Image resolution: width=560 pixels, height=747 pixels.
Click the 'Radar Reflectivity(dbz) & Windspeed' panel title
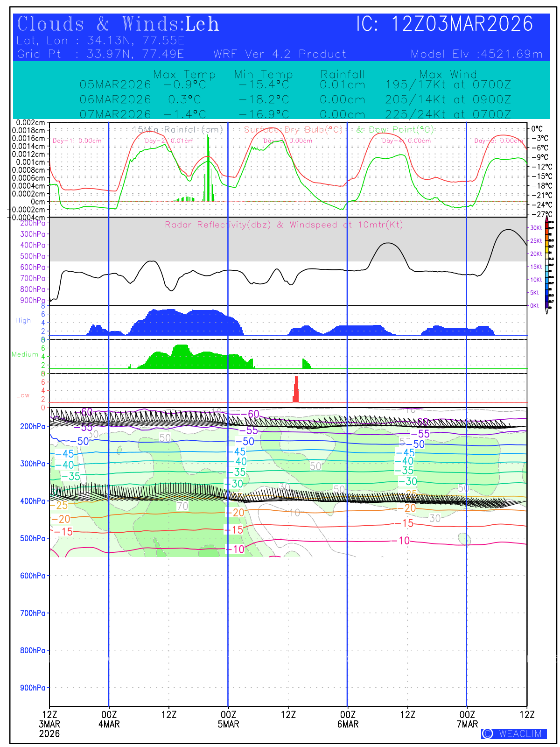[x=284, y=225]
